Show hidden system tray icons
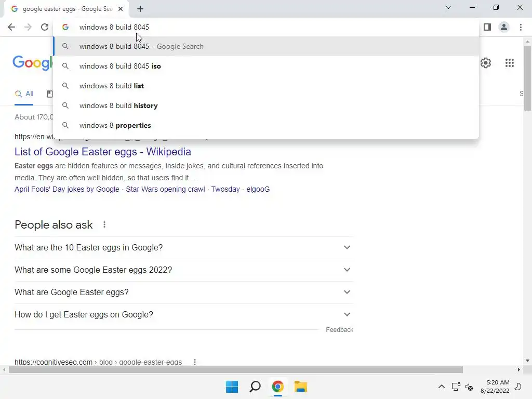 [442, 387]
